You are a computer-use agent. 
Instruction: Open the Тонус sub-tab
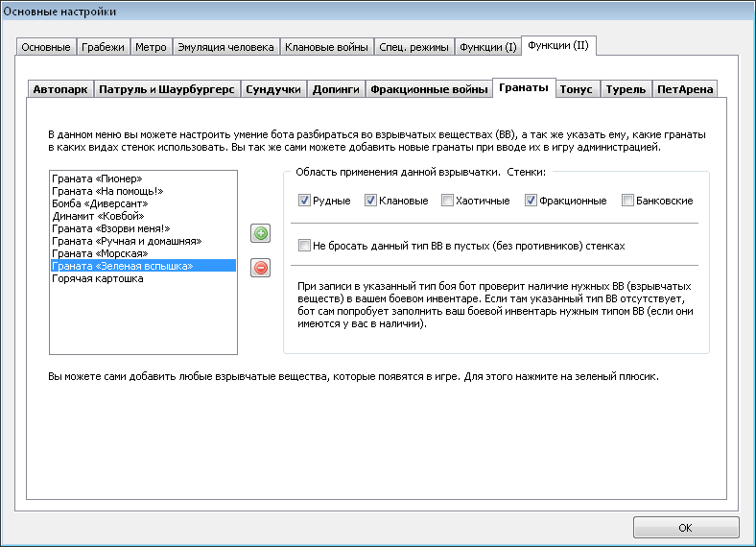pos(577,89)
